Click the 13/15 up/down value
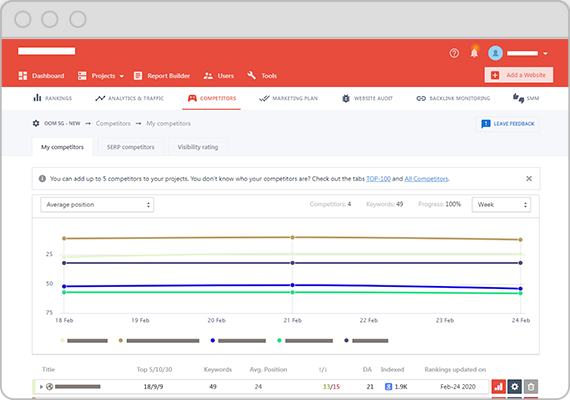The image size is (570, 400). click(x=331, y=387)
